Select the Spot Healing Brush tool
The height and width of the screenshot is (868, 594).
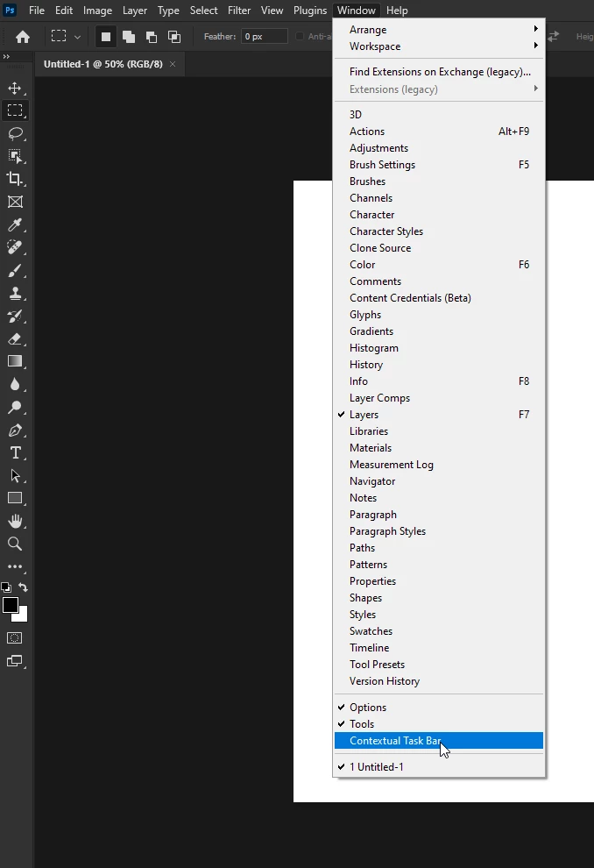(x=15, y=247)
